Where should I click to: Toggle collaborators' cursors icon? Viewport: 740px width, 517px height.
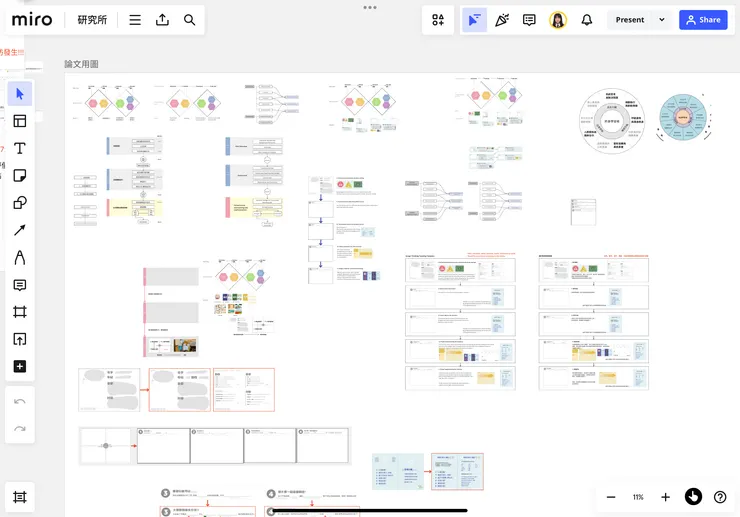474,20
